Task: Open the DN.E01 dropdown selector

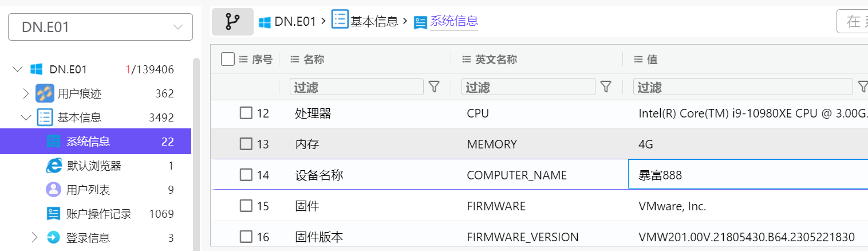Action: tap(100, 27)
